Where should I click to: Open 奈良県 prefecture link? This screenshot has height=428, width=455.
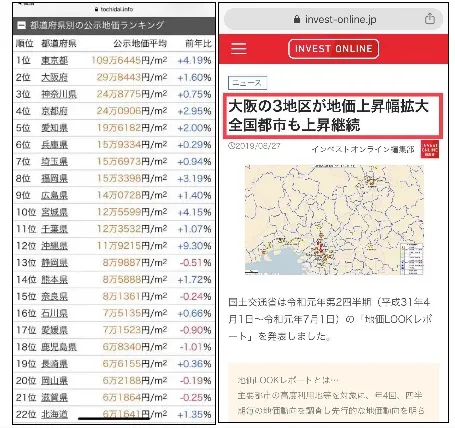[54, 296]
